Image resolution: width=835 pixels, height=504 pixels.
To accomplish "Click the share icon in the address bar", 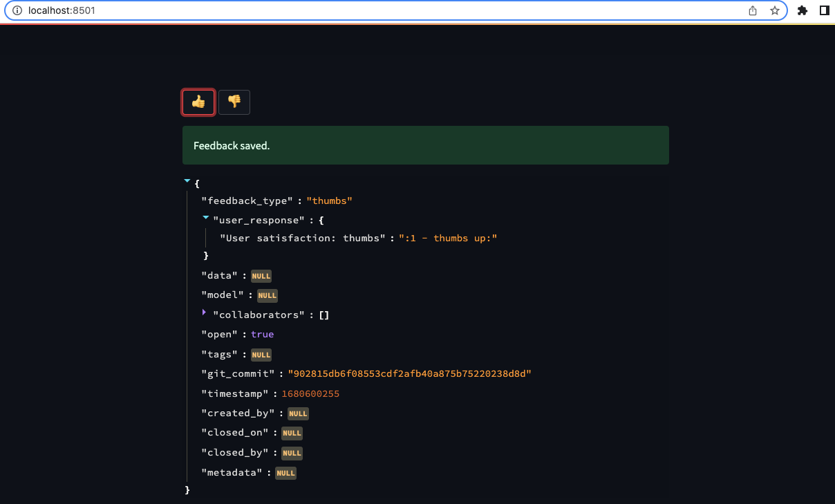I will click(x=753, y=10).
